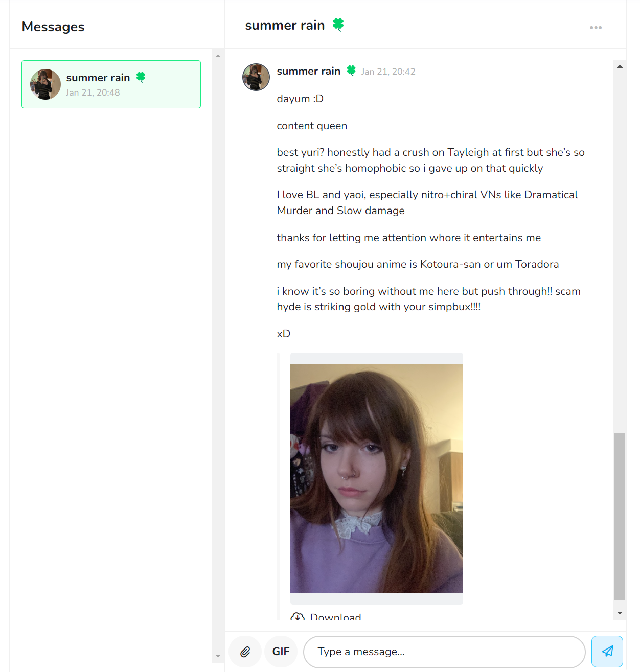The height and width of the screenshot is (672, 640).
Task: Focus the Type a message input field
Action: [444, 652]
